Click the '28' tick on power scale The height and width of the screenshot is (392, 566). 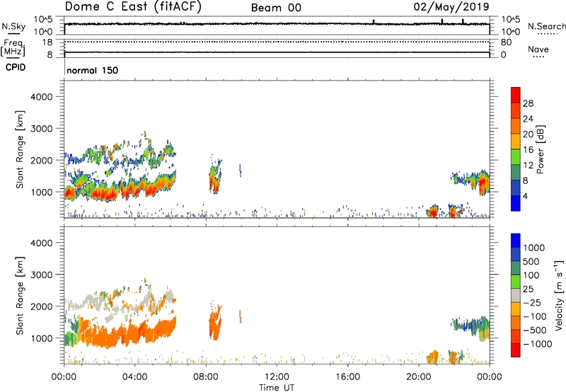point(528,103)
